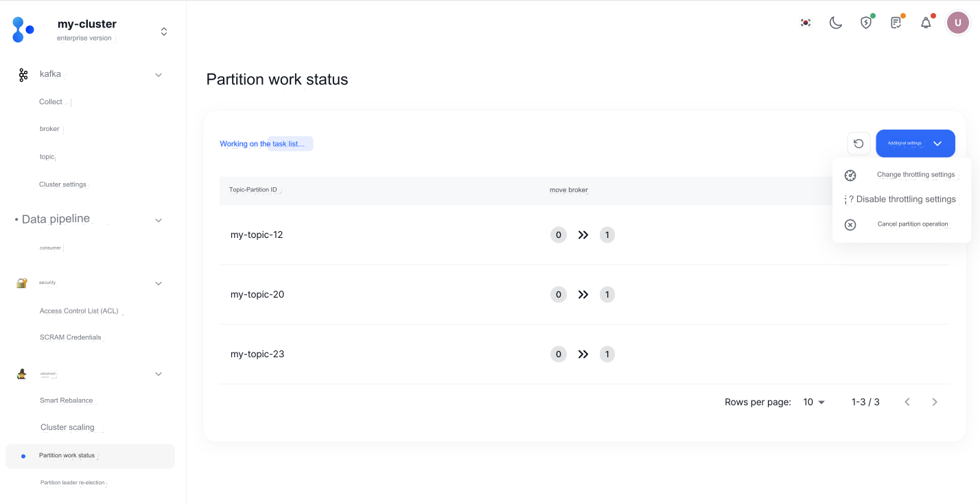
Task: Click the user avatar circled U
Action: [x=957, y=22]
